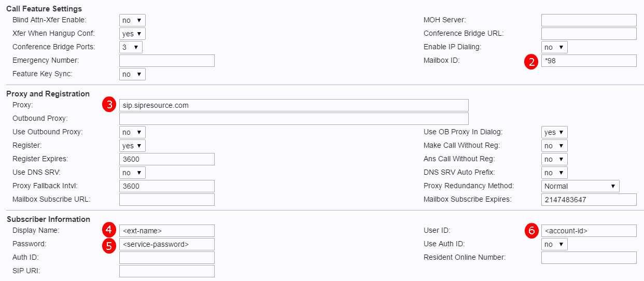Click the red number 2 marker
Viewport: 644px width, 281px height.
coord(530,62)
